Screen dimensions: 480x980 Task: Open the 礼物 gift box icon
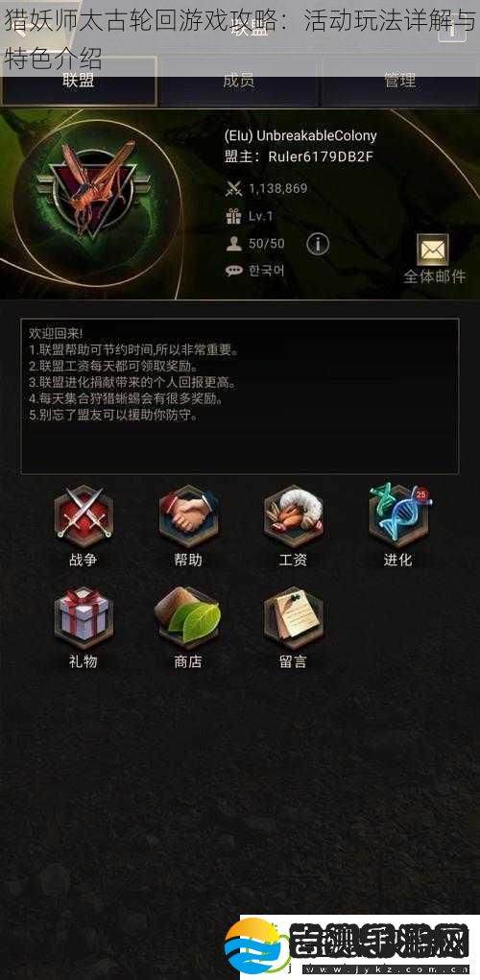point(84,616)
